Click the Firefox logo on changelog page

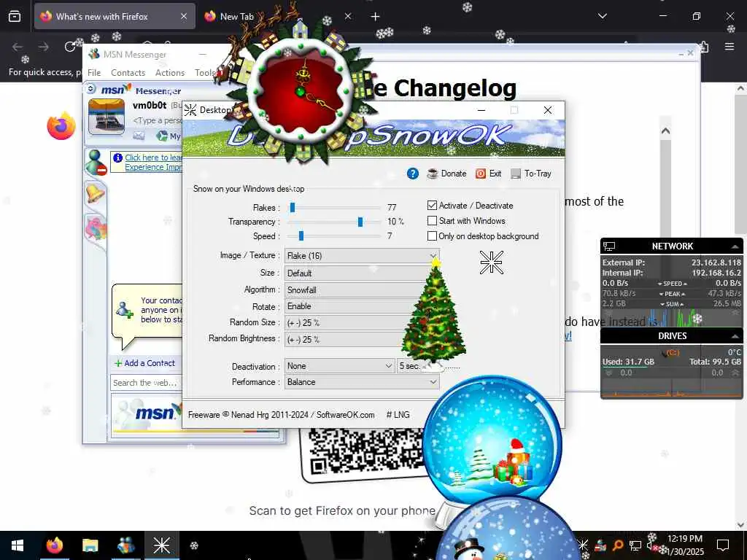pyautogui.click(x=61, y=126)
